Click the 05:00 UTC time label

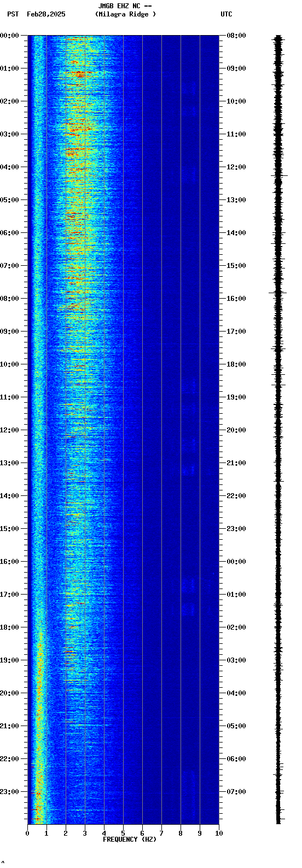[236, 726]
